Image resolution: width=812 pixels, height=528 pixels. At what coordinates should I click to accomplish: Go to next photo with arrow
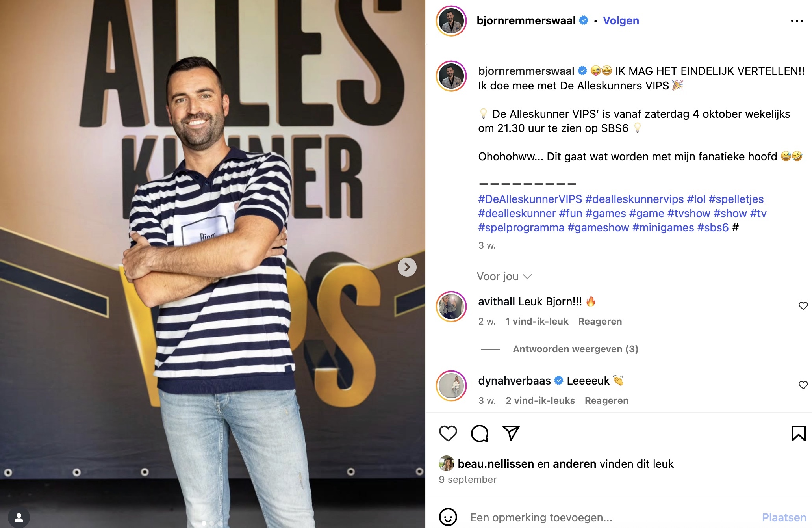click(407, 267)
